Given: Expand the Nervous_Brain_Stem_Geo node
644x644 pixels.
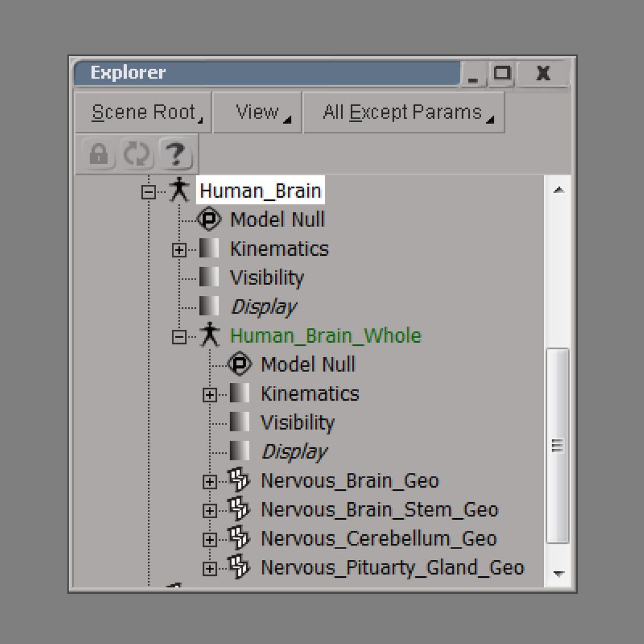Looking at the screenshot, I should tap(209, 511).
